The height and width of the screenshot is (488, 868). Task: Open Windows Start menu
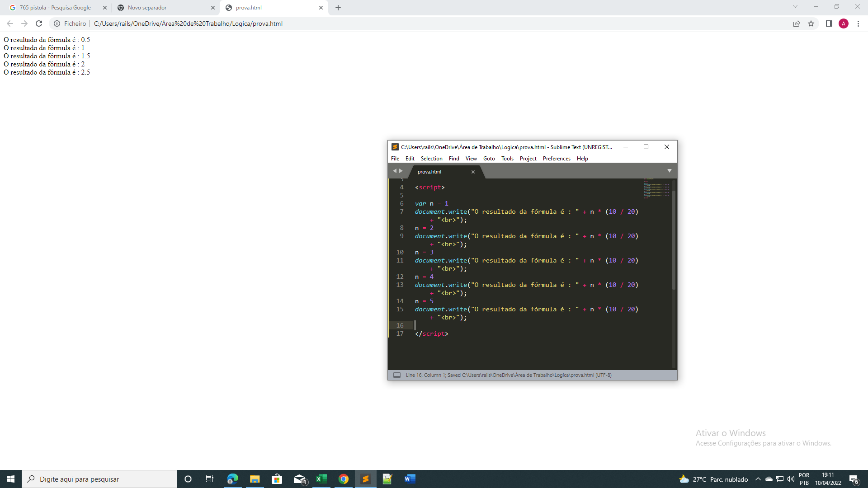coord(11,479)
